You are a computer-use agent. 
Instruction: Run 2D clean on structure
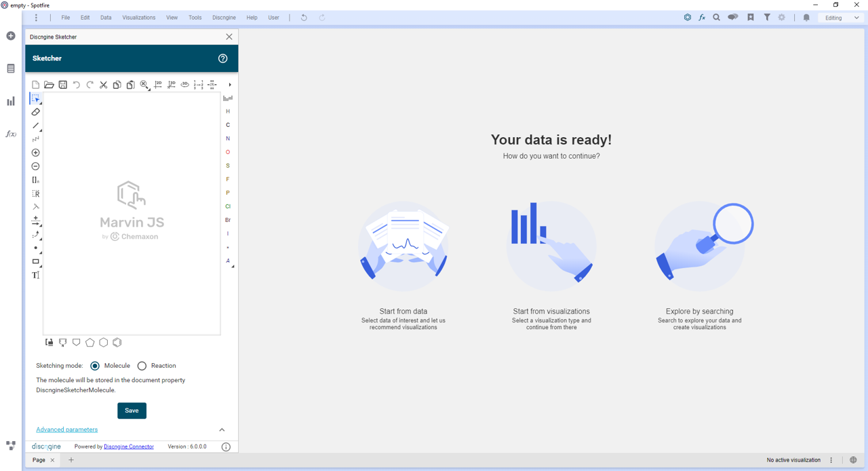[x=158, y=85]
